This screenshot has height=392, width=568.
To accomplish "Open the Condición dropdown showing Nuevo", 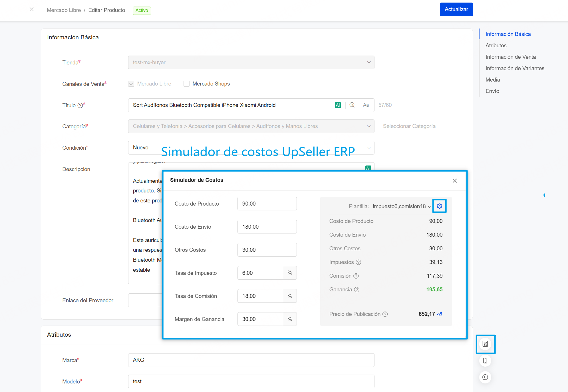I will (x=368, y=148).
